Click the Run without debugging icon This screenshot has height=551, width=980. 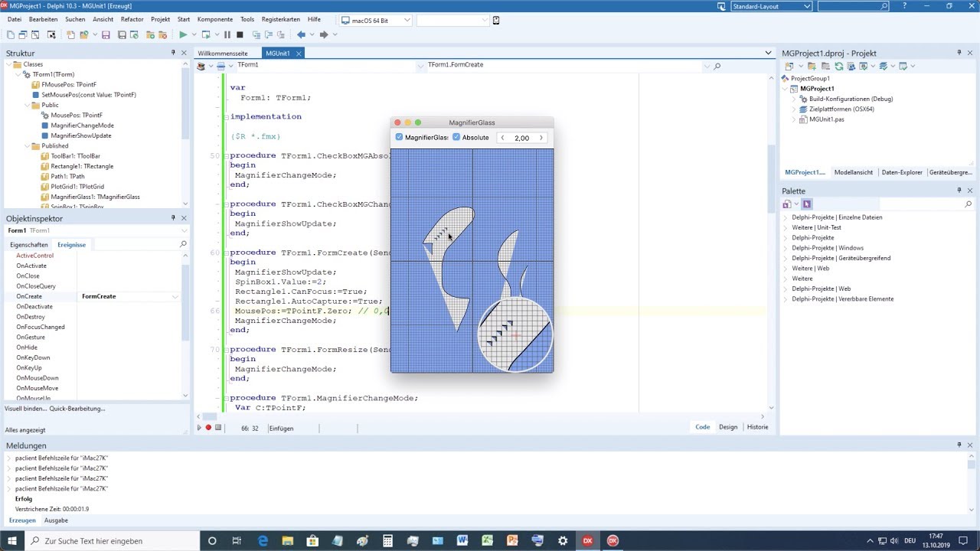click(x=206, y=34)
